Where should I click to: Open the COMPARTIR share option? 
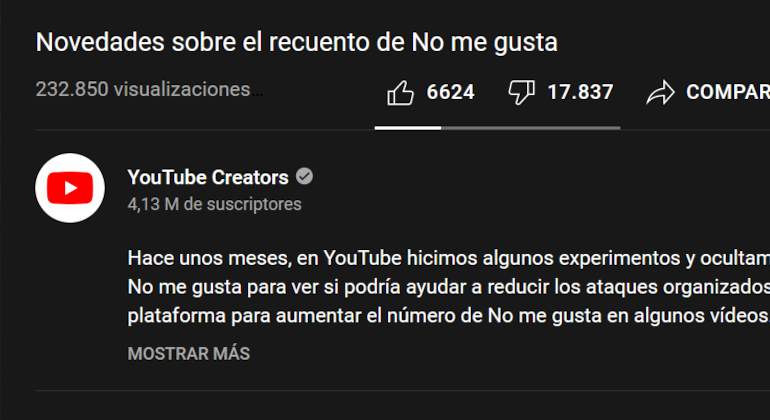click(728, 92)
